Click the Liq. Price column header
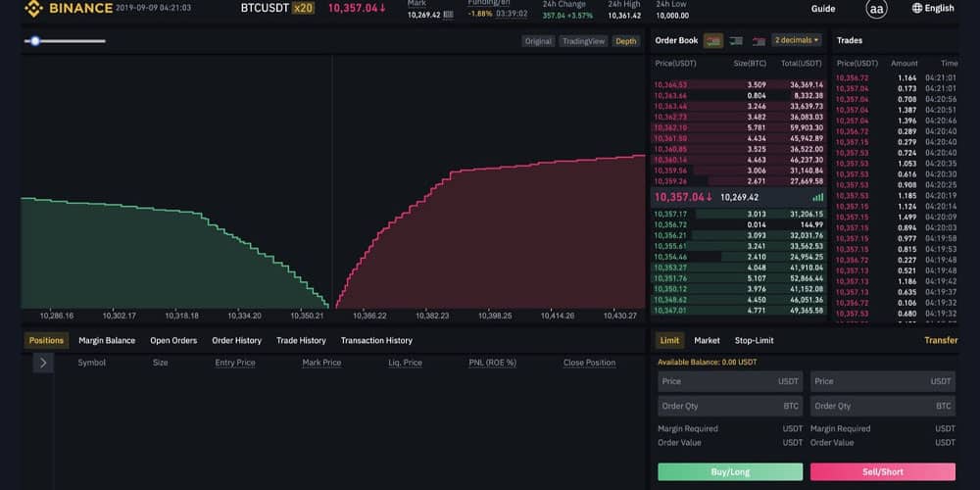 coord(405,363)
